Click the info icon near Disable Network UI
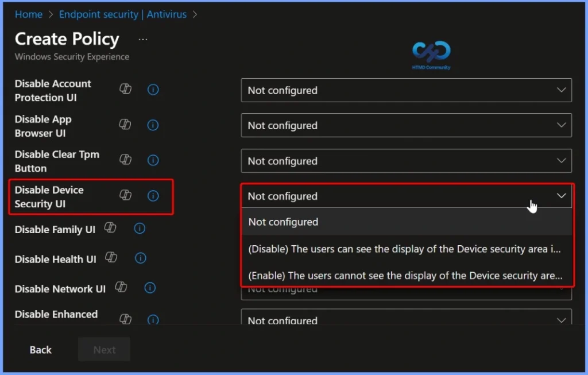Screen dimensions: 588x375 [x=150, y=288]
